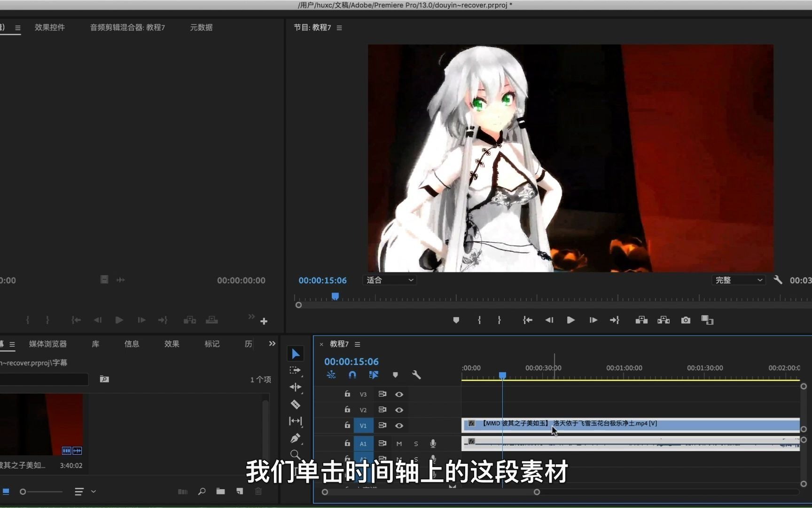Open 适合 zoom level dropdown

(390, 280)
